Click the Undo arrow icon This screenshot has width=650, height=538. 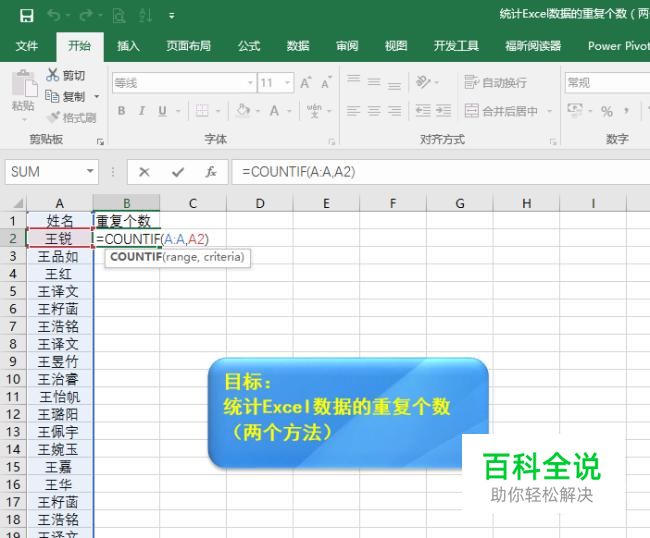pyautogui.click(x=54, y=15)
